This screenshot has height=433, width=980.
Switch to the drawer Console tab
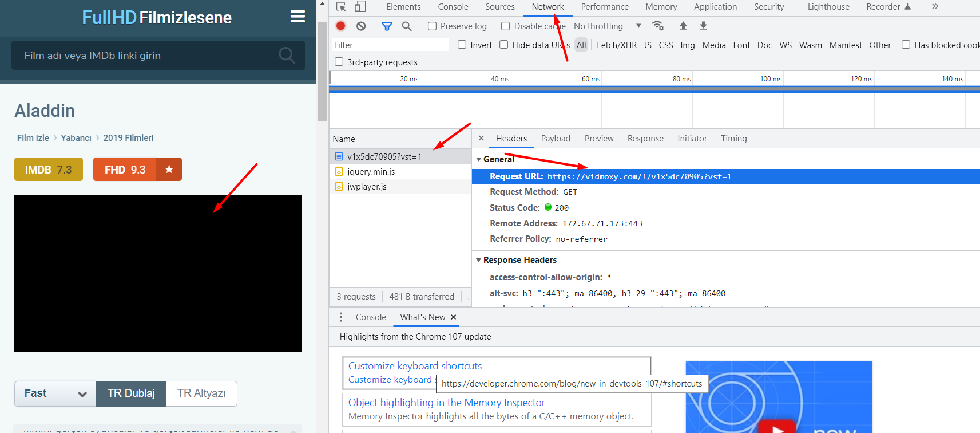tap(371, 317)
